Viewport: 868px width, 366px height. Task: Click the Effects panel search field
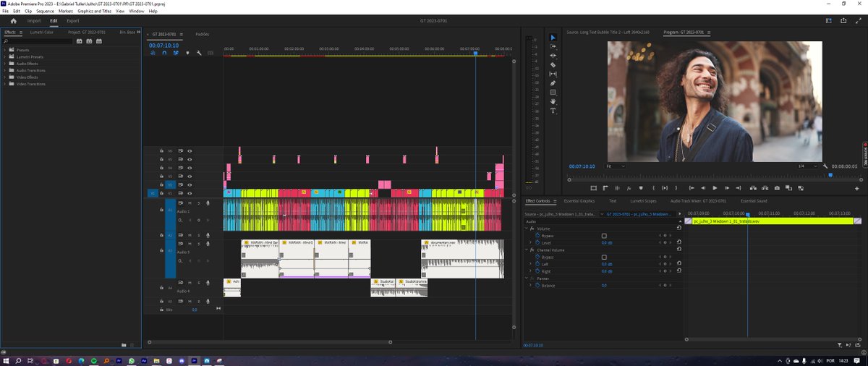coord(38,41)
